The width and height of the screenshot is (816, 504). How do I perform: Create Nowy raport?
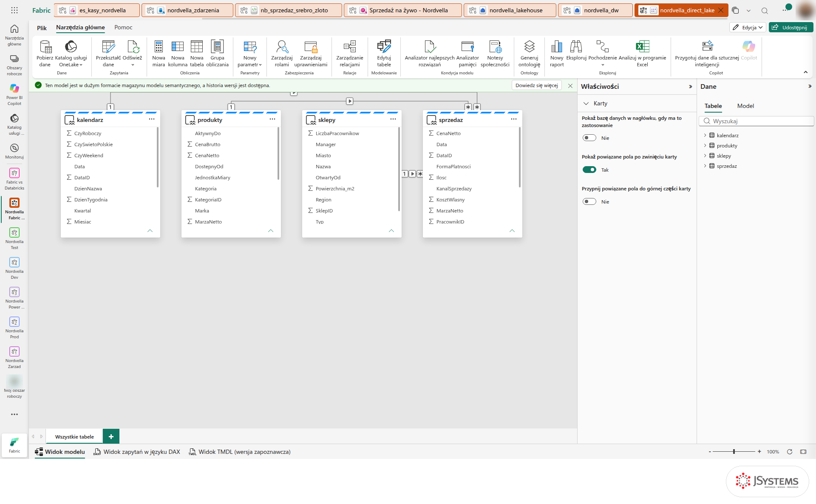point(557,54)
